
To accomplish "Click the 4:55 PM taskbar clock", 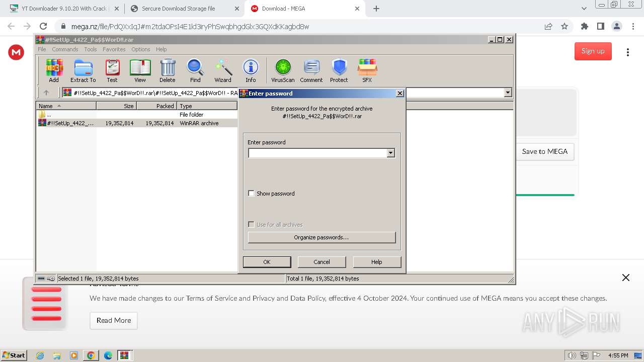I will (618, 355).
